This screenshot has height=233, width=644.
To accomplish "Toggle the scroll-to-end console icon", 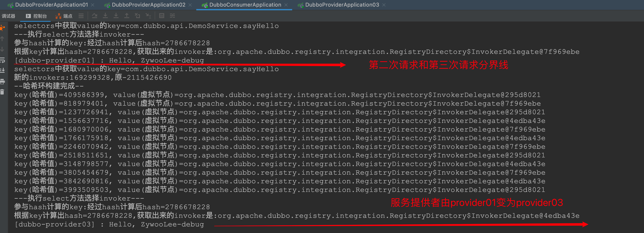I will click(2, 71).
